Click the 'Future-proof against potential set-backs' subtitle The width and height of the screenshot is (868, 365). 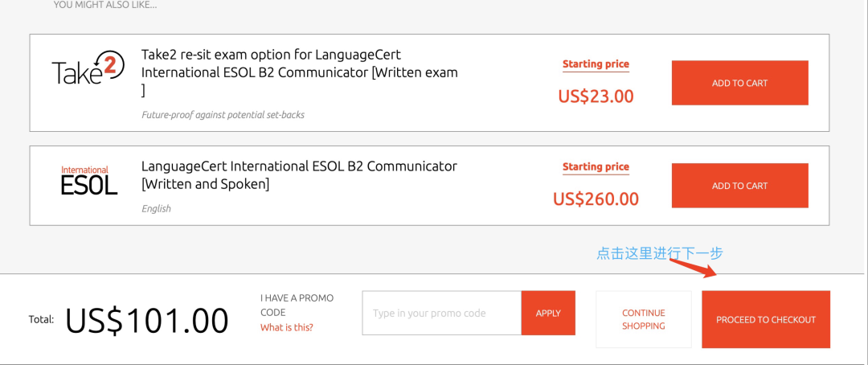click(x=223, y=115)
